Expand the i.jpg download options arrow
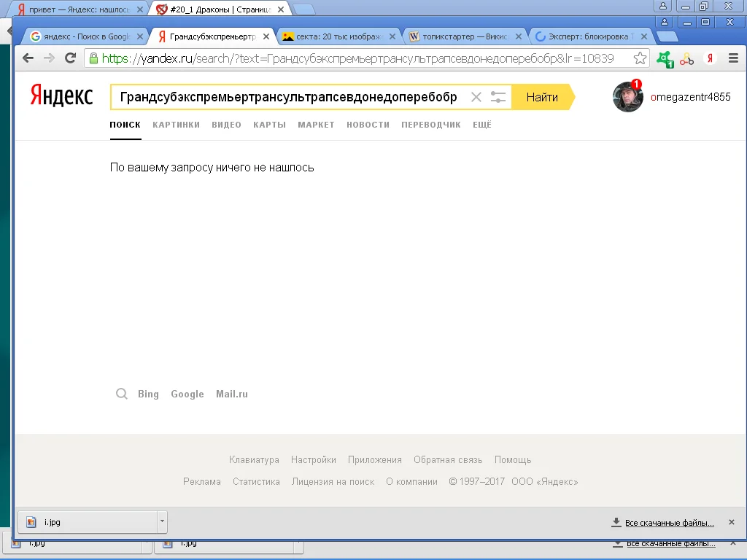 pyautogui.click(x=162, y=521)
